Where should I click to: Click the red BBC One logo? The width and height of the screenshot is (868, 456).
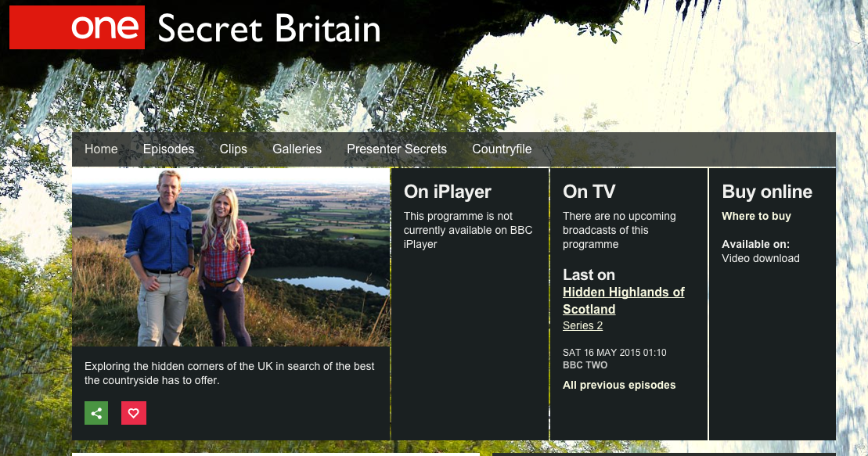click(77, 27)
